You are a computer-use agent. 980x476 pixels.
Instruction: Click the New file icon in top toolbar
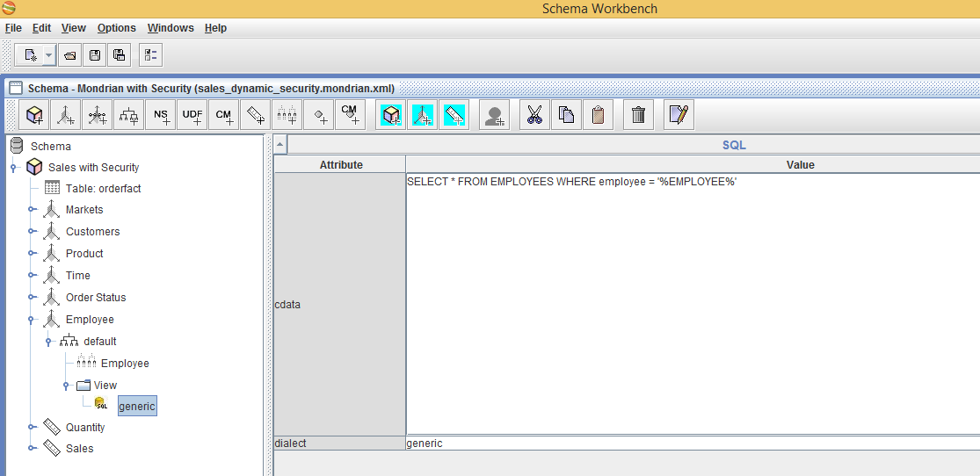tap(30, 55)
